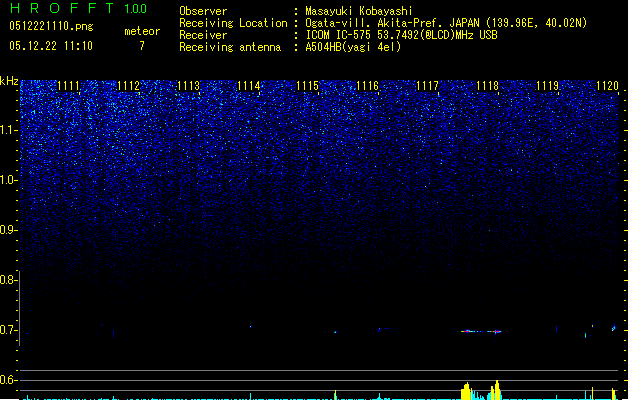Click the 1118 time marker

click(x=487, y=86)
